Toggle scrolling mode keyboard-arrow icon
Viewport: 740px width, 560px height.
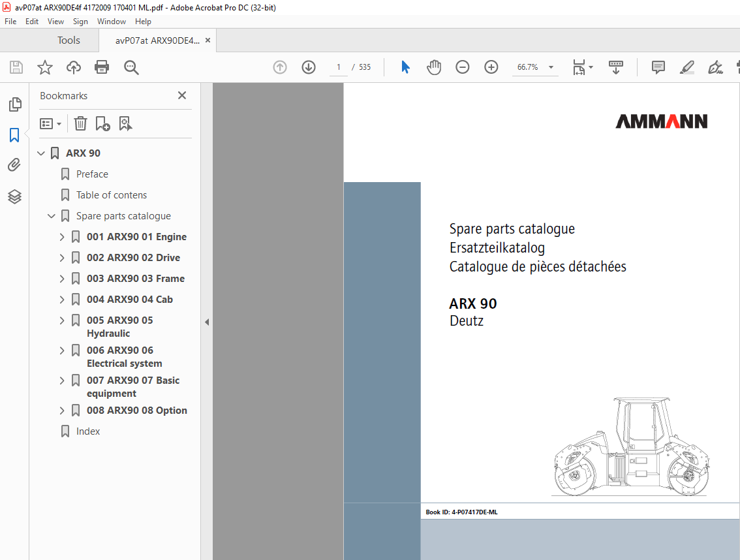(616, 67)
